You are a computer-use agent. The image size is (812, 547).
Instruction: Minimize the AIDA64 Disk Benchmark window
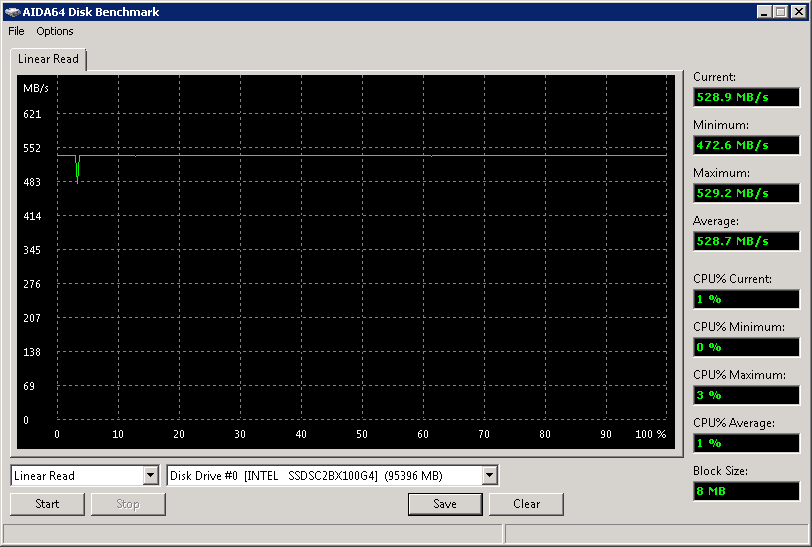point(763,12)
